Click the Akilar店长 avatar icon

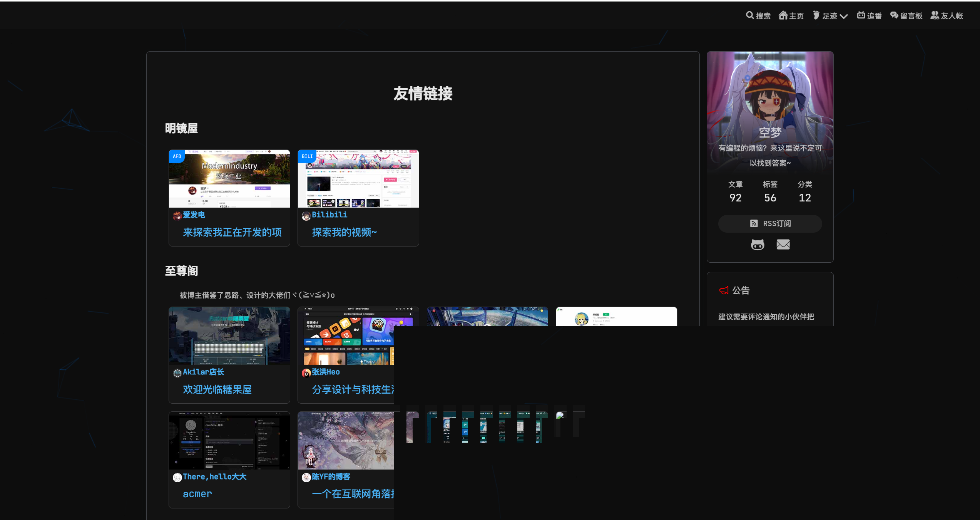click(x=177, y=373)
